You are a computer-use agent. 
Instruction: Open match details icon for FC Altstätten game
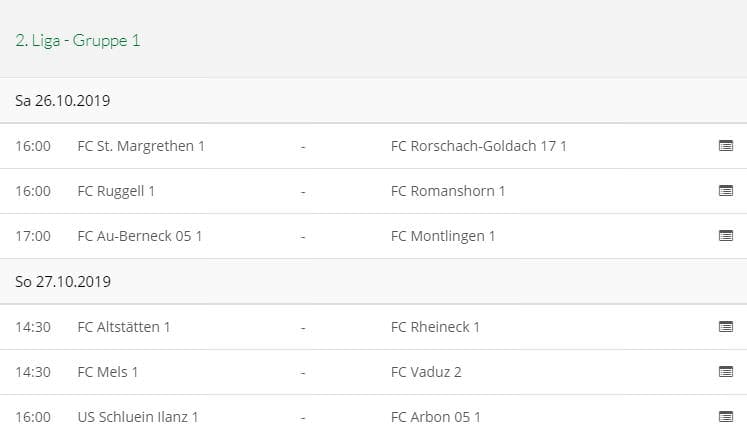click(x=726, y=327)
